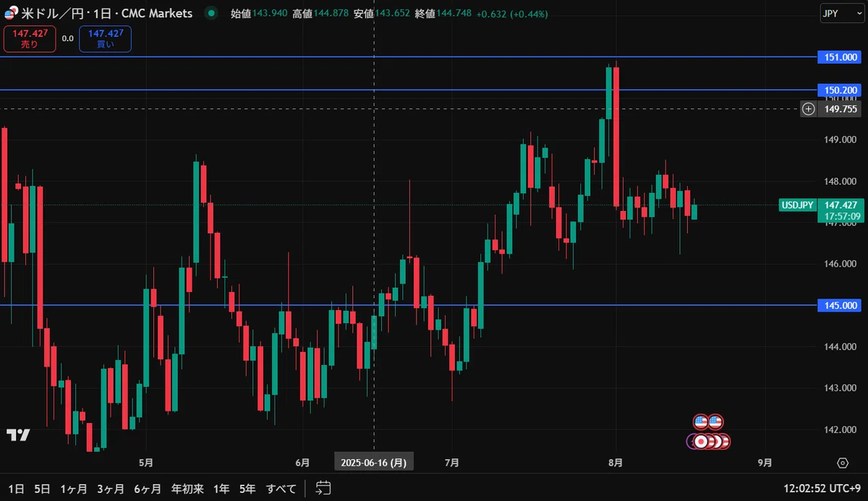Switch to the 3ヶ月 date range

tap(111, 489)
